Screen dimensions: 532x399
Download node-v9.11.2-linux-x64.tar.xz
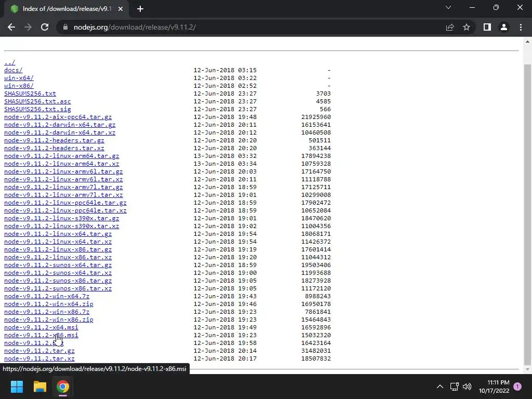click(x=58, y=242)
